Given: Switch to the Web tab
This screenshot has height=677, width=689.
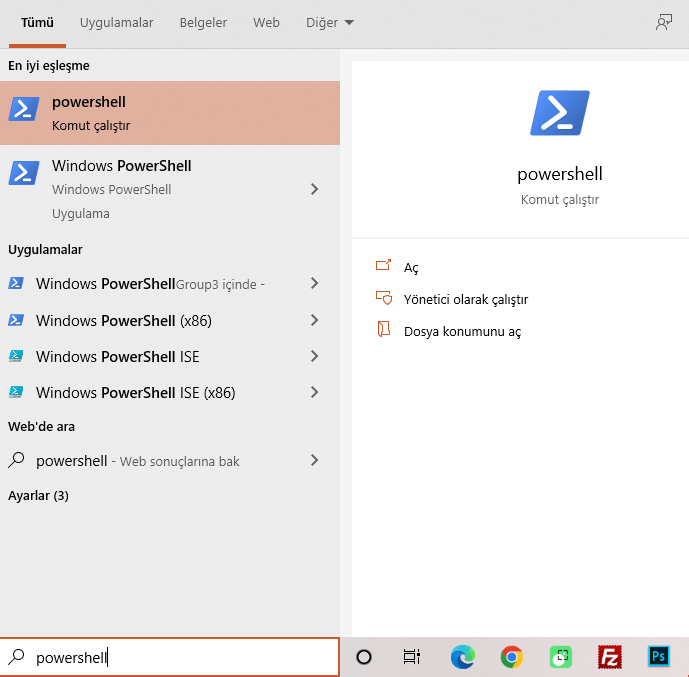Looking at the screenshot, I should pyautogui.click(x=266, y=22).
